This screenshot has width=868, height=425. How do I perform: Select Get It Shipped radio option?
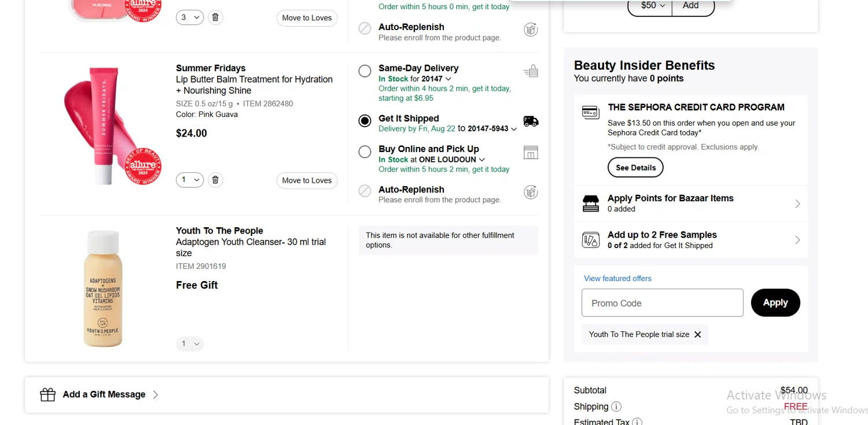coord(365,121)
